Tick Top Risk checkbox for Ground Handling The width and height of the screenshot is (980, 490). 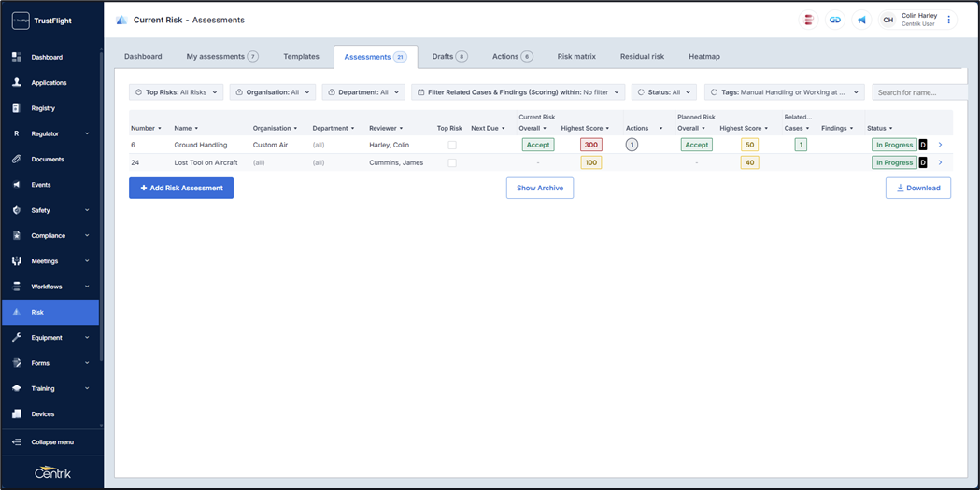(x=452, y=146)
